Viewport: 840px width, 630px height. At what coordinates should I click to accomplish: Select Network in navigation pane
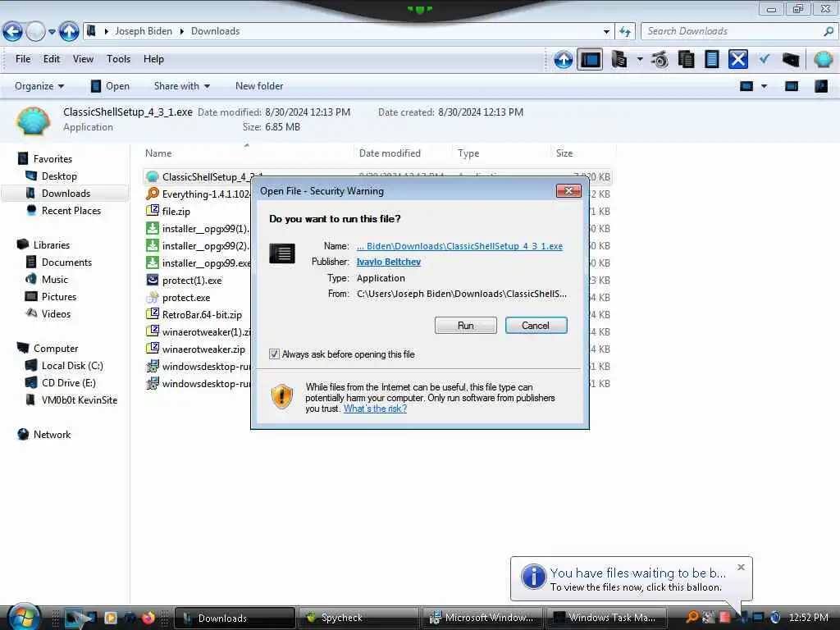click(x=52, y=435)
